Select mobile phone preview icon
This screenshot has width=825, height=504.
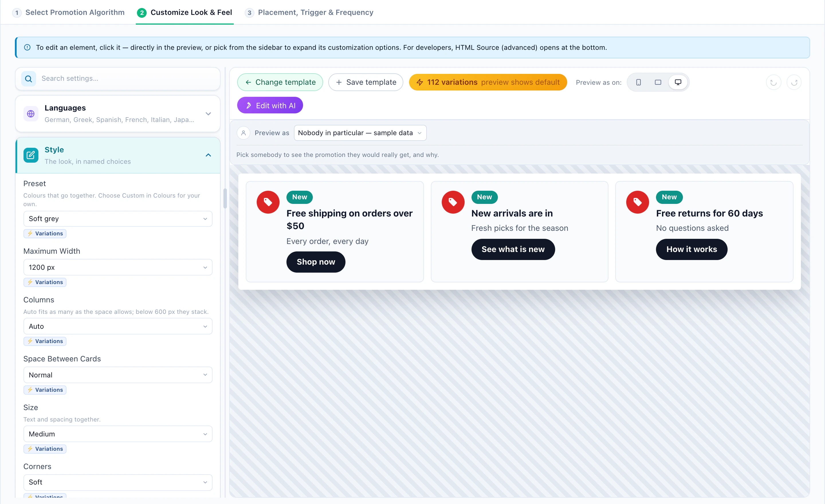tap(638, 82)
